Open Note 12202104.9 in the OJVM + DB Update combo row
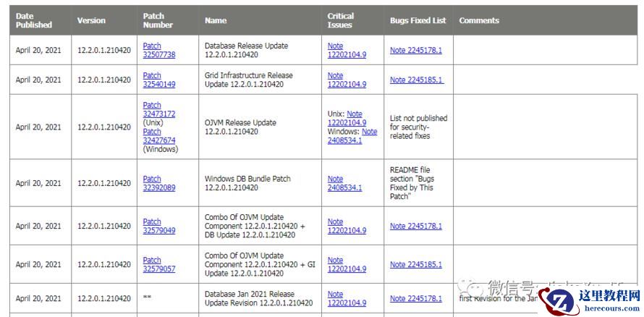The image size is (644, 317). point(347,226)
